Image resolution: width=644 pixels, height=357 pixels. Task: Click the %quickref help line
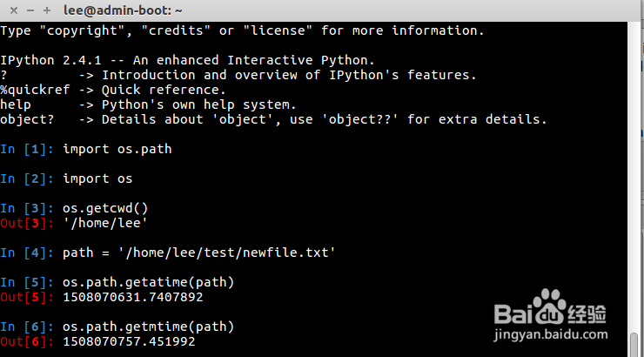point(113,90)
